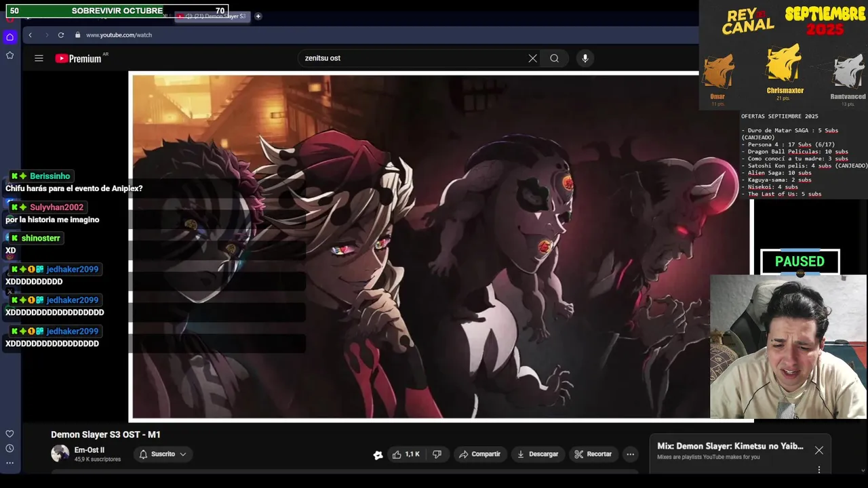Reload the YouTube page
868x488 pixels.
(x=61, y=35)
